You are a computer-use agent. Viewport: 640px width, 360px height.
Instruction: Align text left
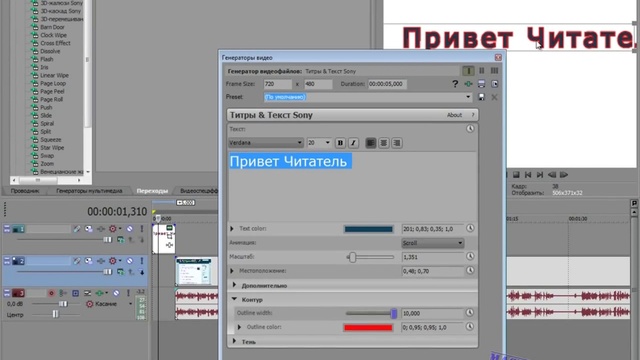coord(371,143)
